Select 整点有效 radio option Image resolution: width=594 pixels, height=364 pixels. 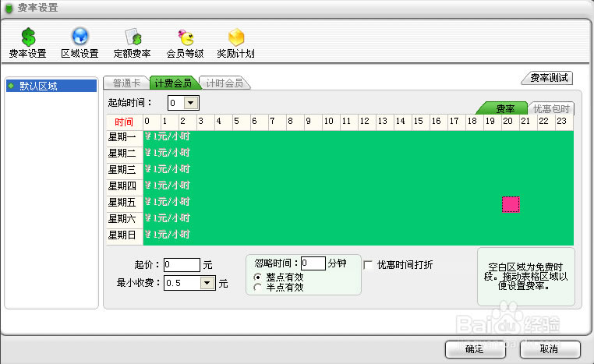259,277
